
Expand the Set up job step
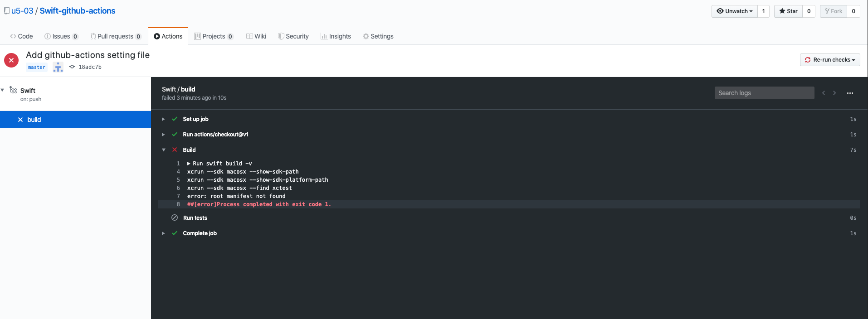(x=163, y=119)
